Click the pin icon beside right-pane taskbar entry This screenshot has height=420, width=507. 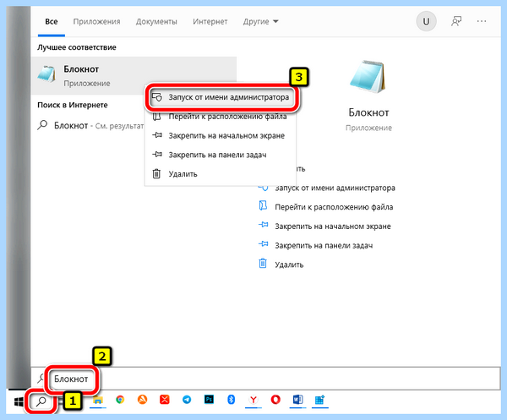coord(263,244)
